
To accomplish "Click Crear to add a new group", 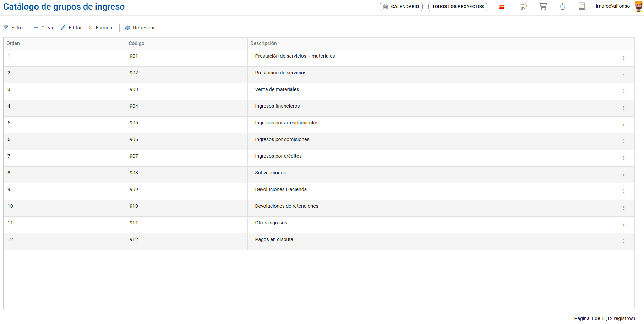I will (44, 28).
